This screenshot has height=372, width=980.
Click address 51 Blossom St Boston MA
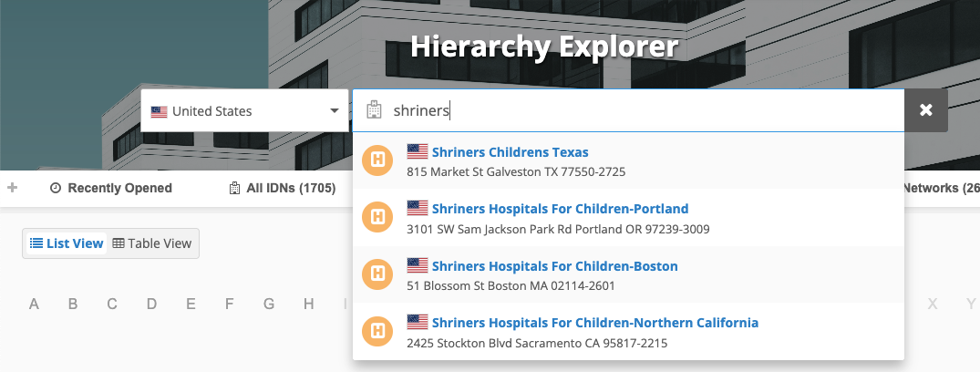pos(511,285)
